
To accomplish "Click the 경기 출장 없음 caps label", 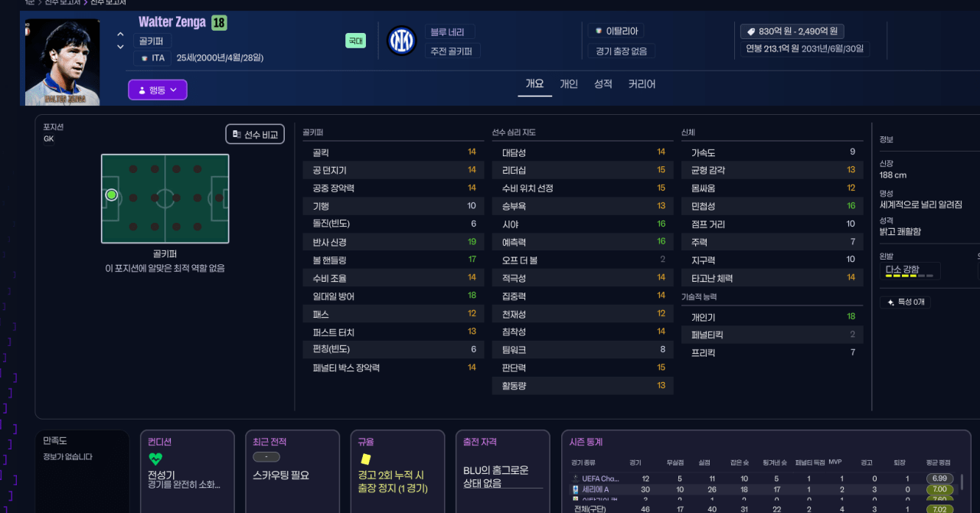I will 622,52.
